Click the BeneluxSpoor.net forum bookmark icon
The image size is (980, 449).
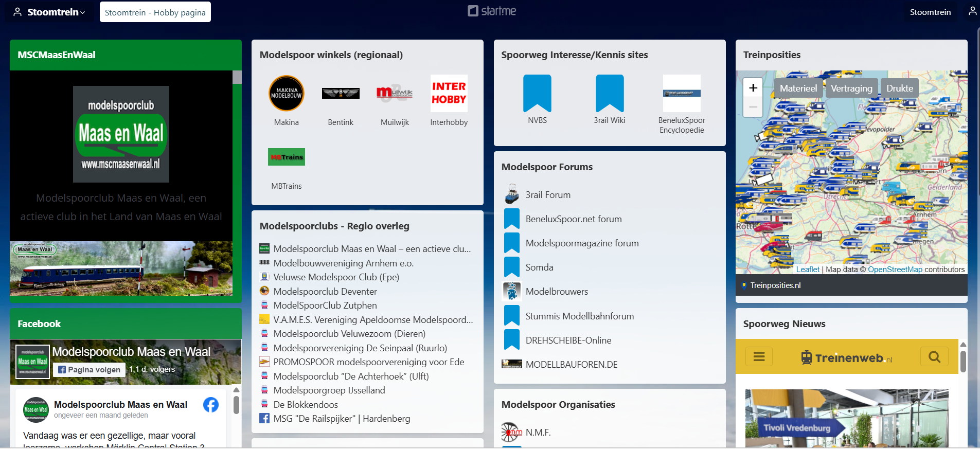point(512,219)
